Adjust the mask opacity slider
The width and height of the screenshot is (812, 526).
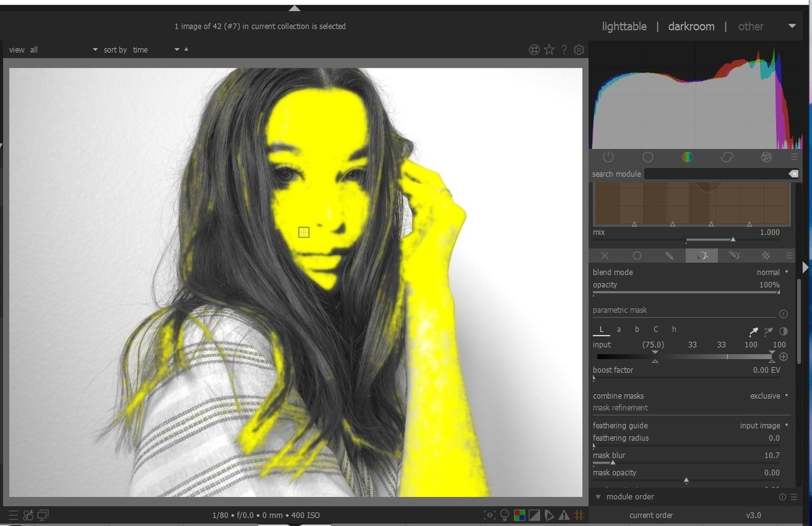tap(687, 475)
